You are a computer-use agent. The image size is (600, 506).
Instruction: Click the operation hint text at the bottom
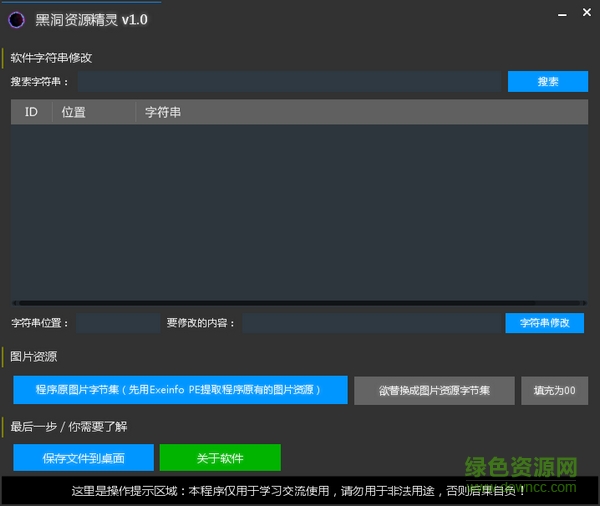(x=298, y=491)
